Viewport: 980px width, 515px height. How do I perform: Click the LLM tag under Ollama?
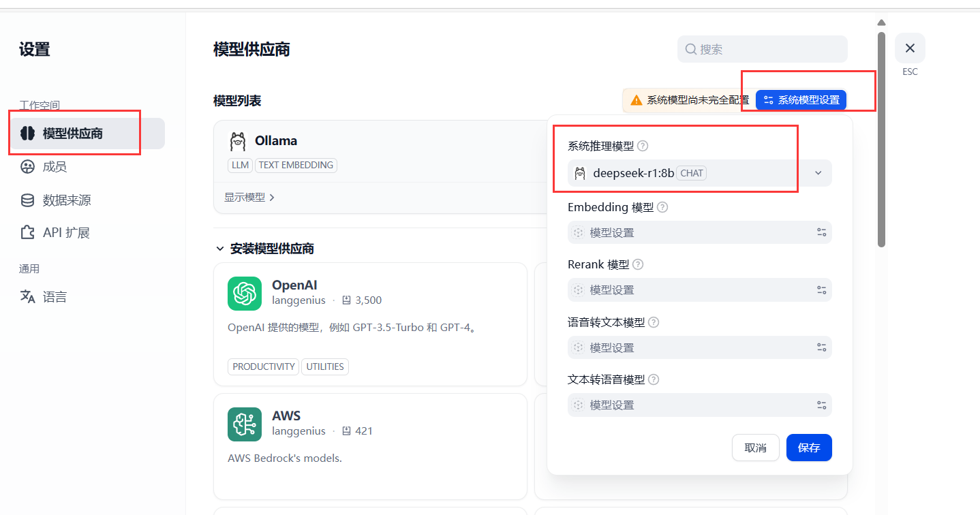[x=240, y=165]
